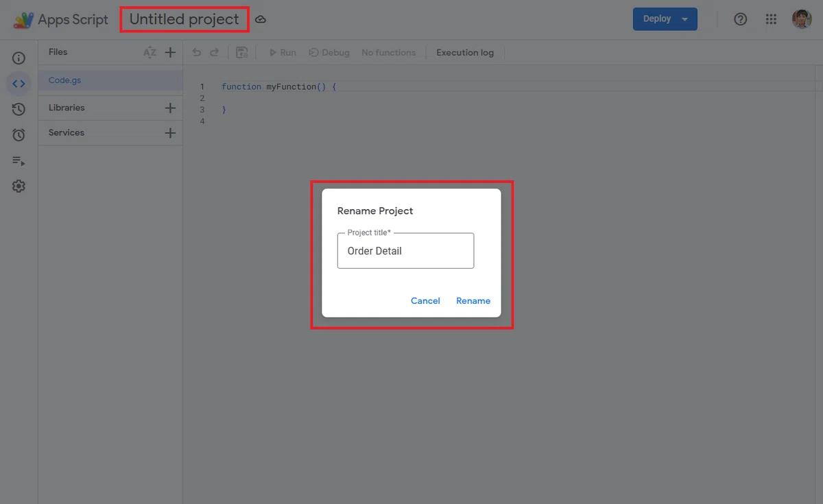The width and height of the screenshot is (823, 504).
Task: Click the Libraries section label
Action: coord(67,108)
